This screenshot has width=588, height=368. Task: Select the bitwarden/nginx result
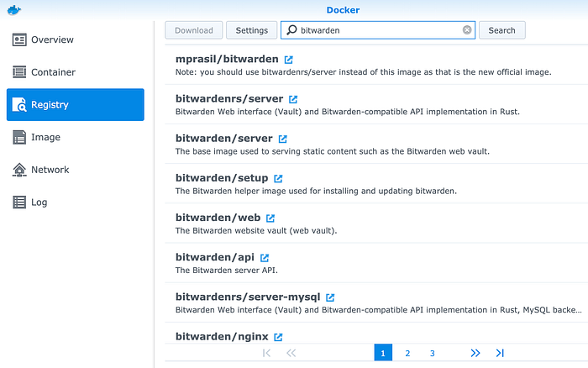376,334
